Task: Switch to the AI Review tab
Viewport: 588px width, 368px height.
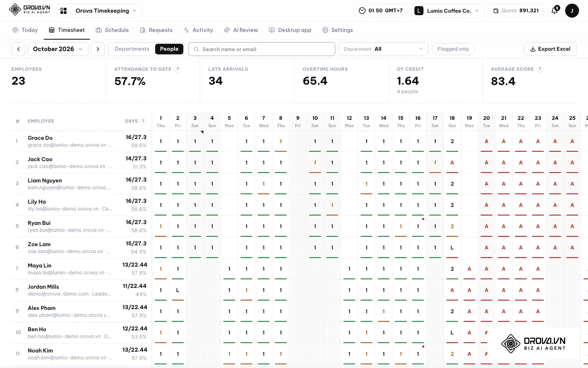Action: (241, 30)
